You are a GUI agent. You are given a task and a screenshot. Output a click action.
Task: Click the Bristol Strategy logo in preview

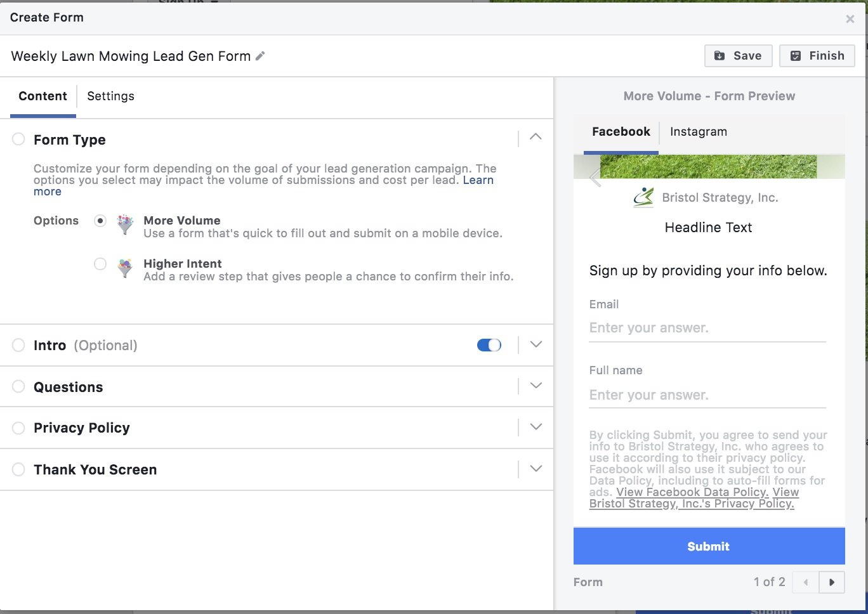point(643,197)
